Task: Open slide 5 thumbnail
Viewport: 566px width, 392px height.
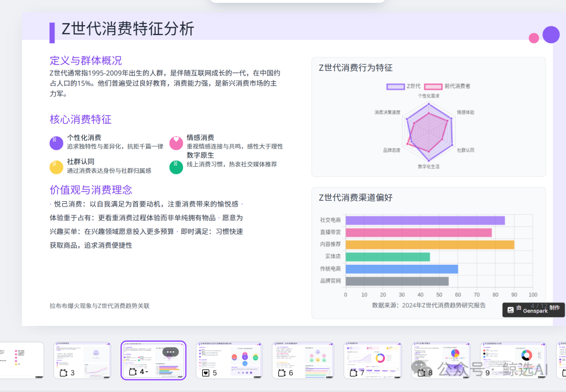Action: point(229,360)
